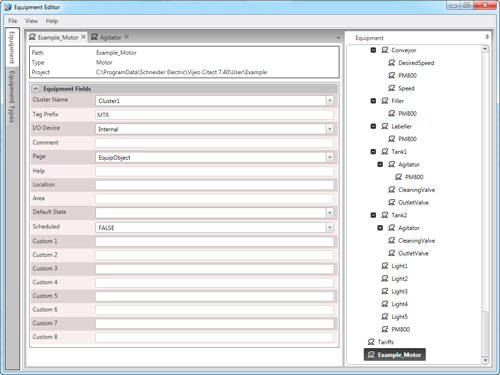This screenshot has height=375, width=500.
Task: Click the Custom 1 input field
Action: click(x=214, y=242)
